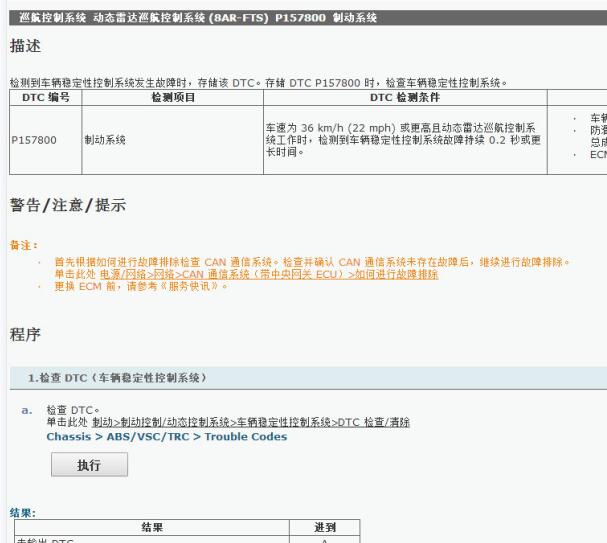Click the 检测项目 column header
Screen dimensions: 607x543
click(x=173, y=97)
